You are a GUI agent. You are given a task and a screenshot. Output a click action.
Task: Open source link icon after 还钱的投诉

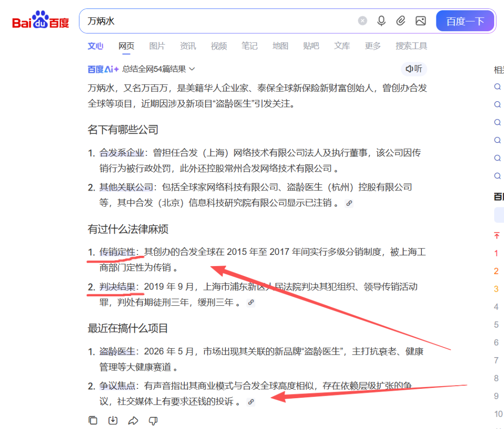[x=251, y=402]
